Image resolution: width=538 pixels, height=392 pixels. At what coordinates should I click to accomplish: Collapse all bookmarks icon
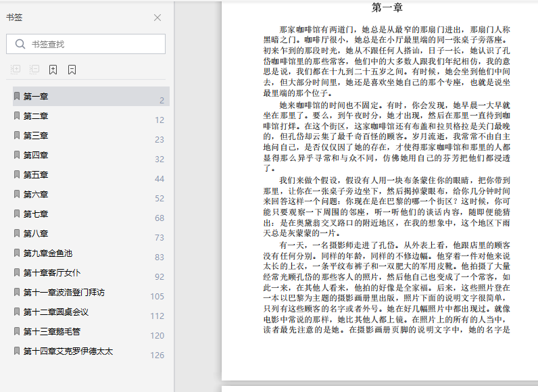34,70
